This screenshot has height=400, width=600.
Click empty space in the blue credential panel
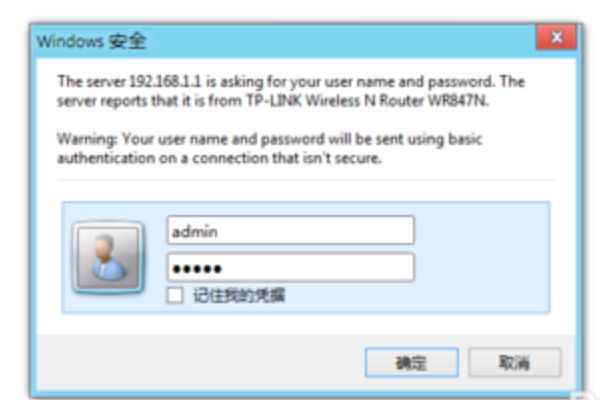point(482,257)
